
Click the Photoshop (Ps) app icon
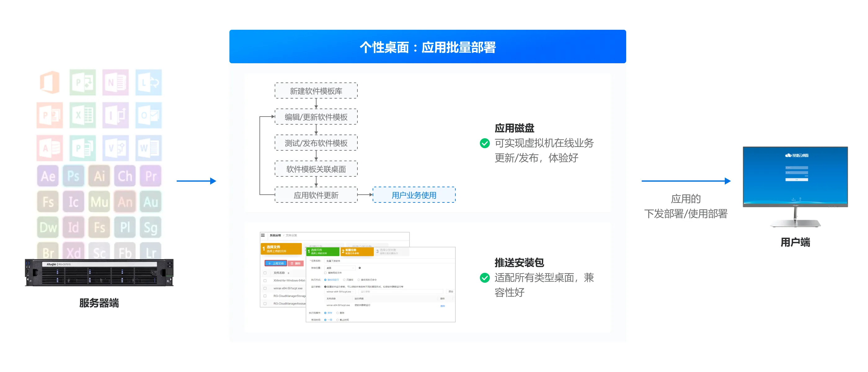73,176
